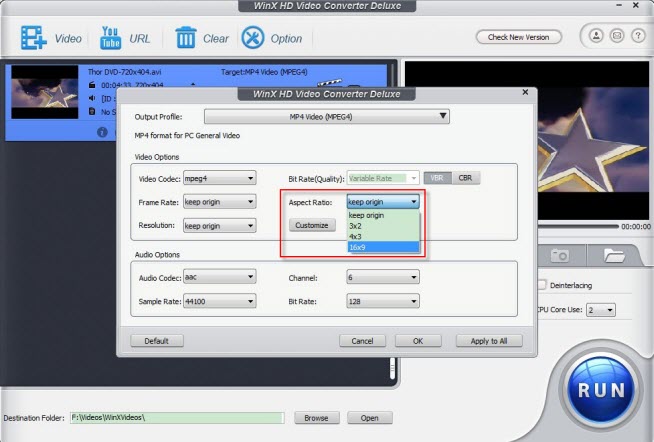654x442 pixels.
Task: Choose 4x3 aspect ratio option
Action: (383, 236)
